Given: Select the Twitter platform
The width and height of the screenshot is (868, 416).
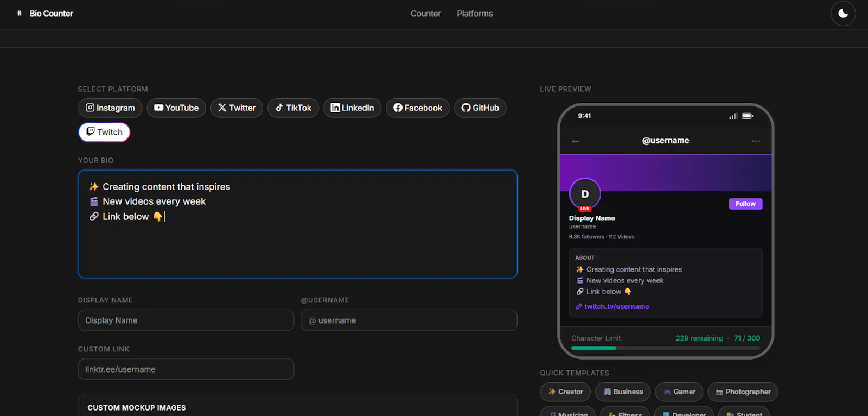Looking at the screenshot, I should (237, 108).
